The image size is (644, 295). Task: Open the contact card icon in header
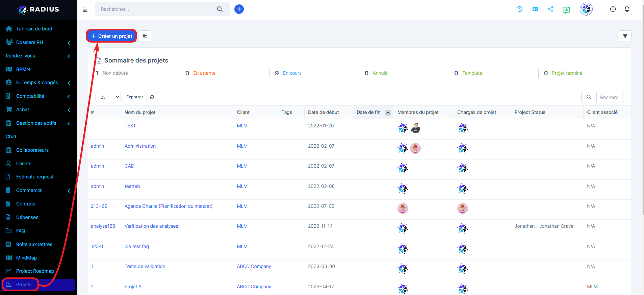(x=535, y=9)
